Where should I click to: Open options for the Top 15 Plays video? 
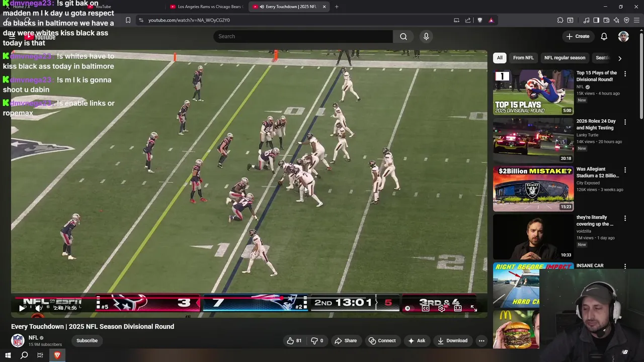625,74
